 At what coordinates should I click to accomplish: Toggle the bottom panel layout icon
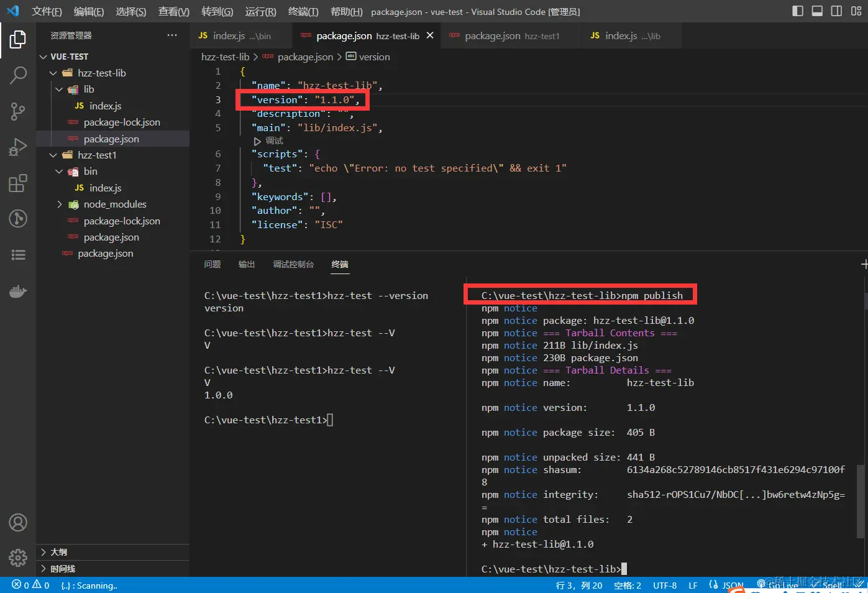click(x=817, y=11)
